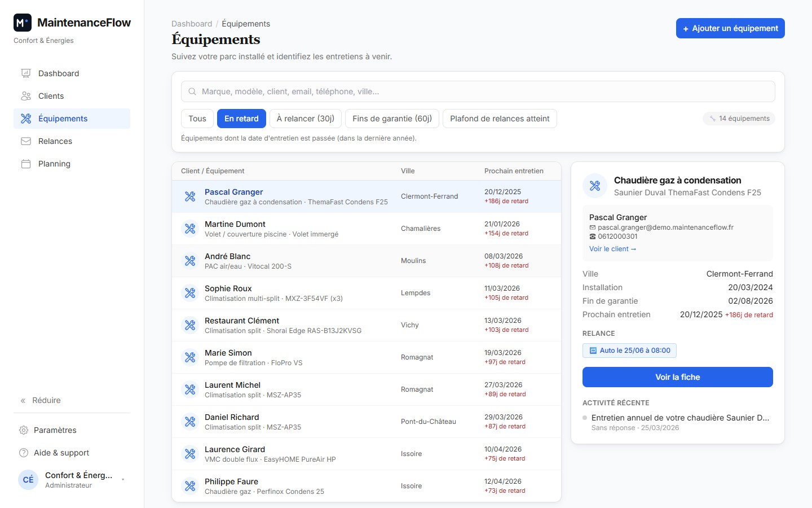Click the MaintenanceFlow logo icon
Image resolution: width=812 pixels, height=508 pixels.
23,23
